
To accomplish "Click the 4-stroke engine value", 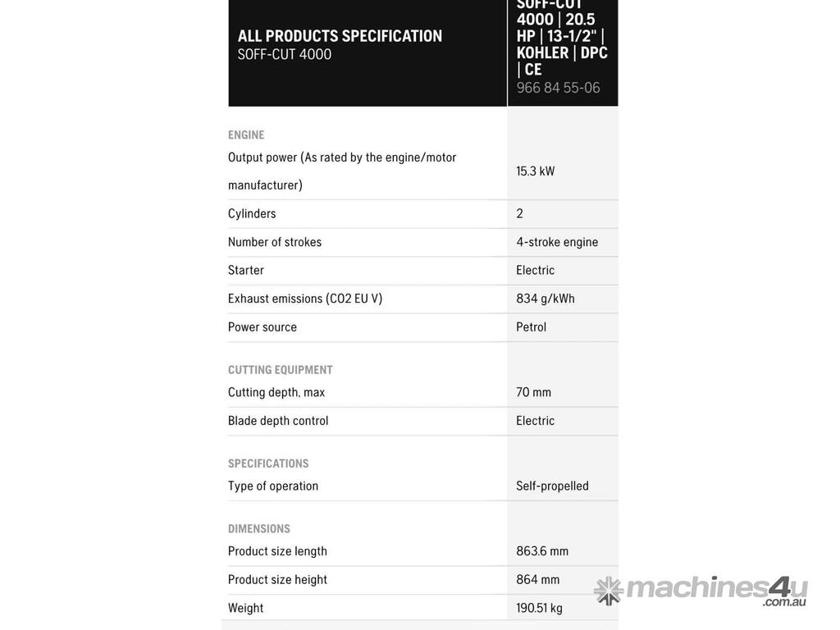I will pos(557,242).
